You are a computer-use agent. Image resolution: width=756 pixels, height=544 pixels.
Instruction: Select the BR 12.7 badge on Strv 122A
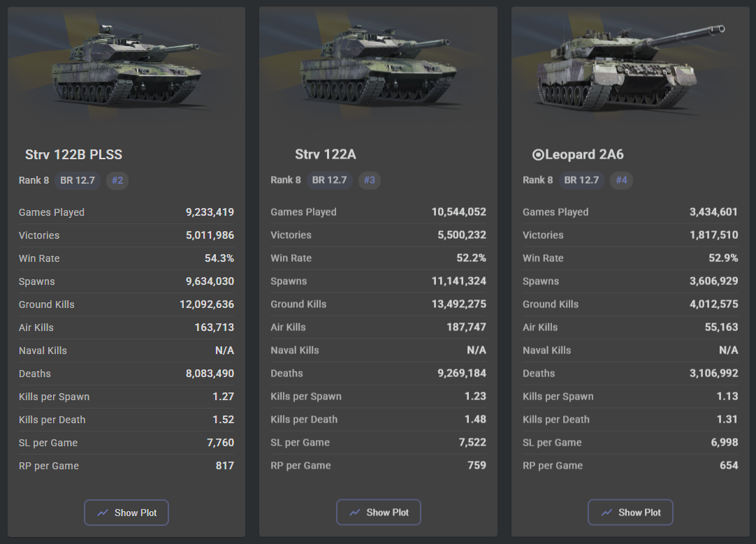click(x=330, y=180)
